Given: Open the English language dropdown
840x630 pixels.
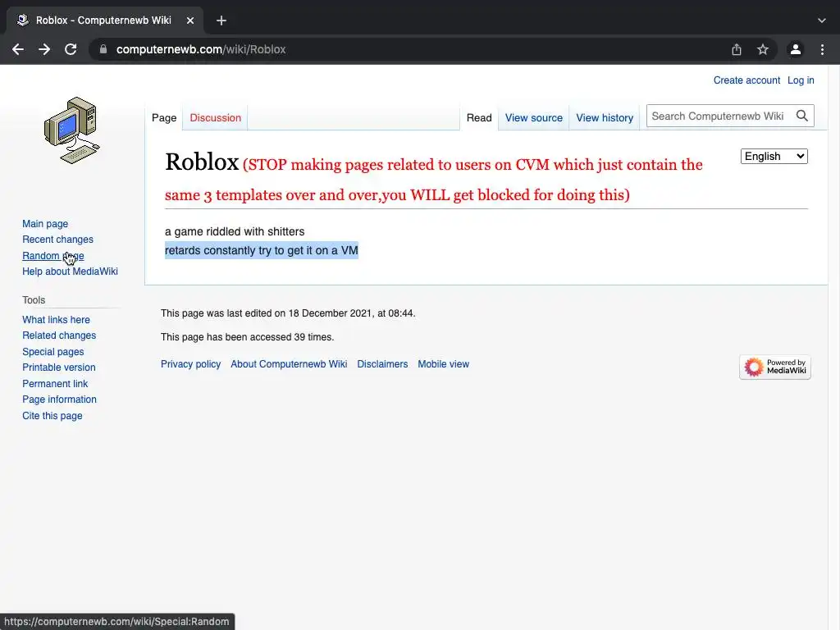Looking at the screenshot, I should pyautogui.click(x=774, y=157).
